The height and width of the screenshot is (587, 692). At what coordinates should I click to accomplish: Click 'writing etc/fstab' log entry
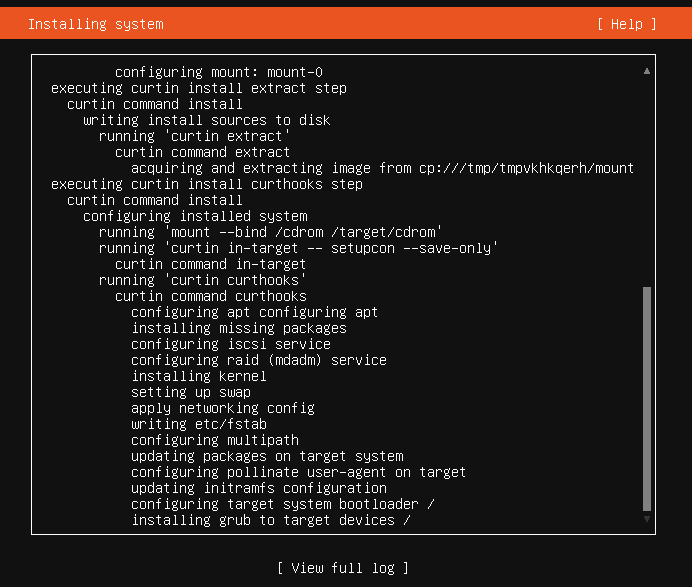point(199,424)
